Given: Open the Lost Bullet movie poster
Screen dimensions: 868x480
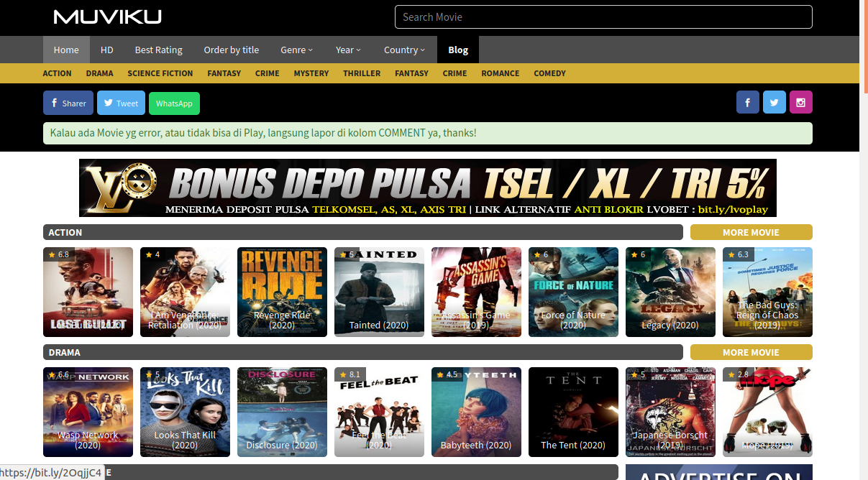Looking at the screenshot, I should tap(88, 292).
